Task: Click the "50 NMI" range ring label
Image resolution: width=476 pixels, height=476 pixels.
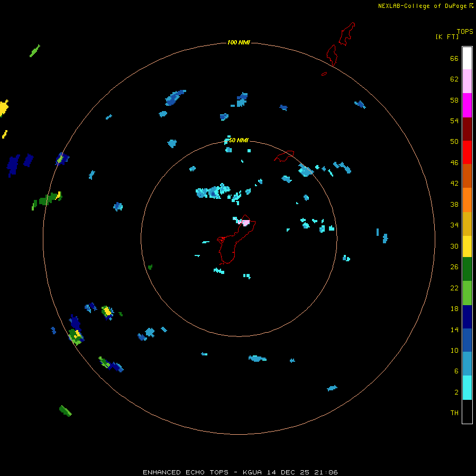Action: click(239, 140)
